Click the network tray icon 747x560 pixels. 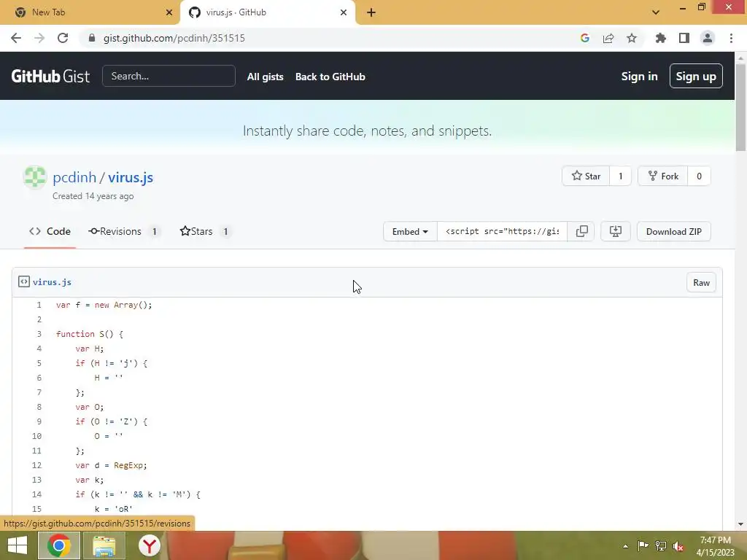[661, 545]
